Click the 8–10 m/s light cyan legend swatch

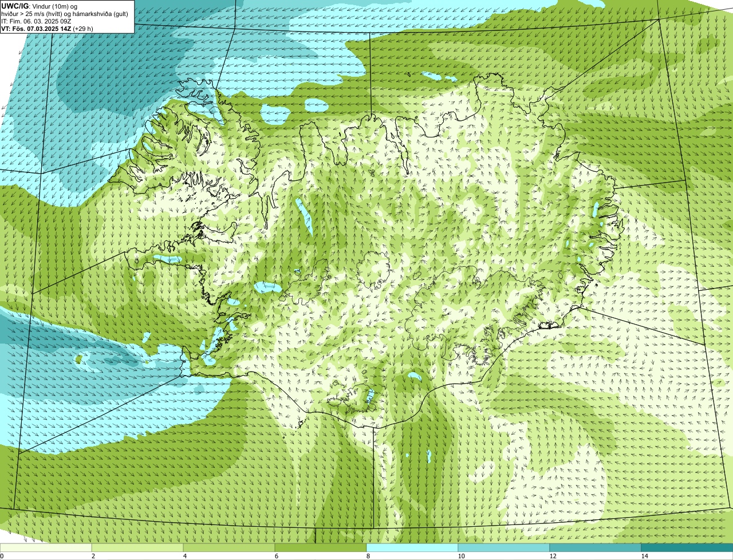(412, 547)
